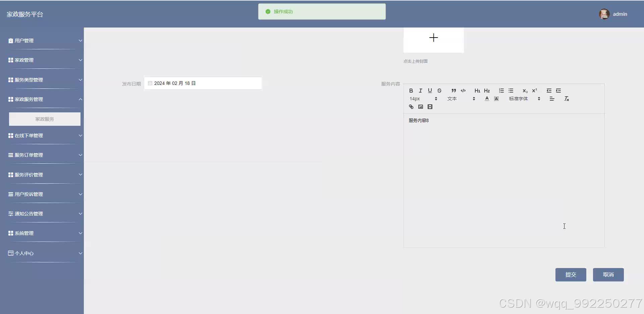Open the 个人中心 menu item
The height and width of the screenshot is (314, 644).
point(45,253)
